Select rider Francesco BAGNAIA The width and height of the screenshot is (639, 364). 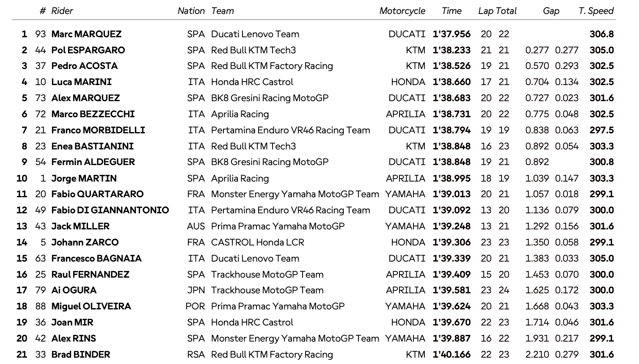(x=96, y=259)
